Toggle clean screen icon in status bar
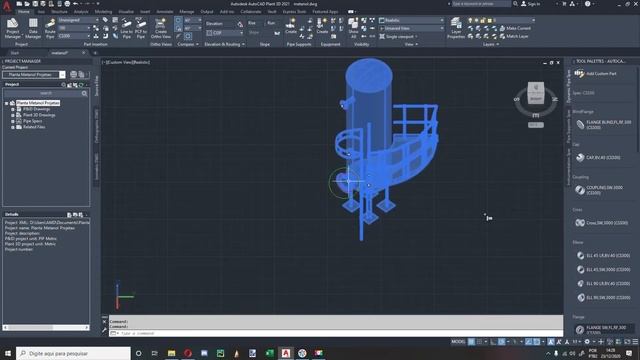The width and height of the screenshot is (640, 360). coord(627,342)
